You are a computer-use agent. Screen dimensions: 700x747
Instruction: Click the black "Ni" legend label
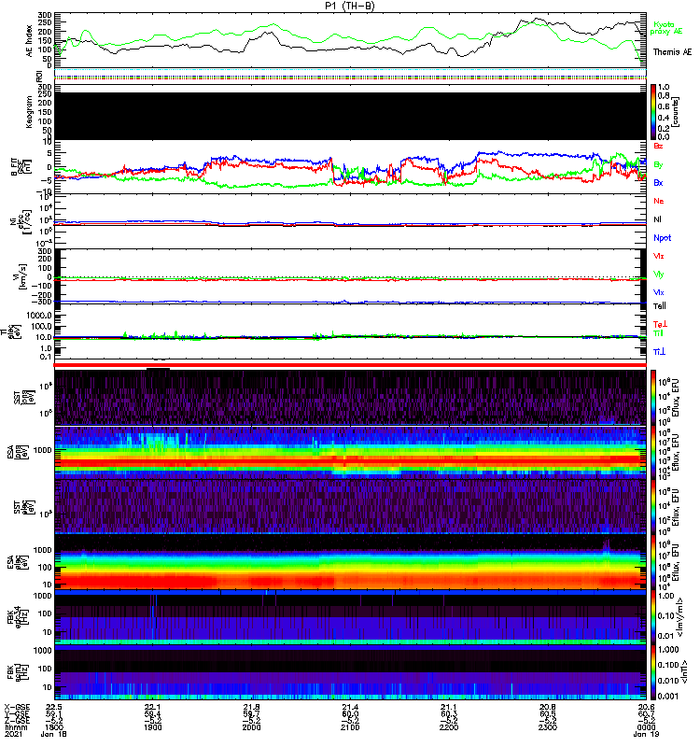pyautogui.click(x=657, y=219)
